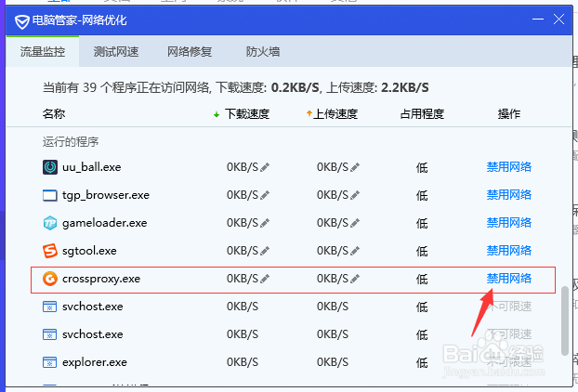Viewport: 578px width, 392px height.
Task: Edit download speed limit for sgtool.exe
Action: pos(265,251)
